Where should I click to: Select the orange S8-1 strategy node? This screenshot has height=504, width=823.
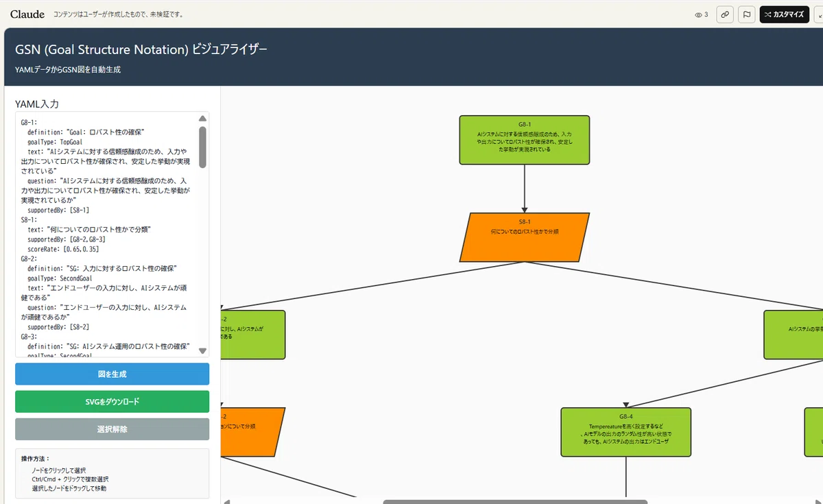click(524, 237)
